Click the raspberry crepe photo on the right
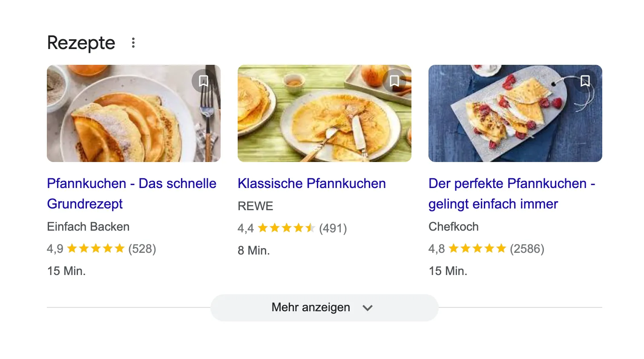Viewport: 644px width, 359px height. click(515, 113)
